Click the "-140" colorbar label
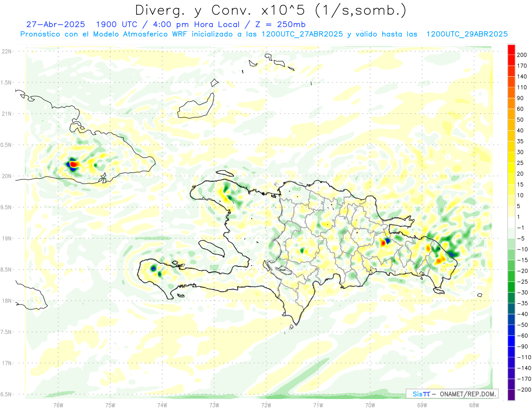 [524, 368]
